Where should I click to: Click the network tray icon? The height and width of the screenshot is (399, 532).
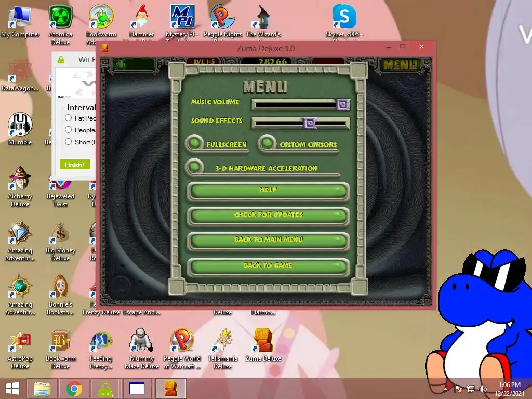tap(470, 389)
